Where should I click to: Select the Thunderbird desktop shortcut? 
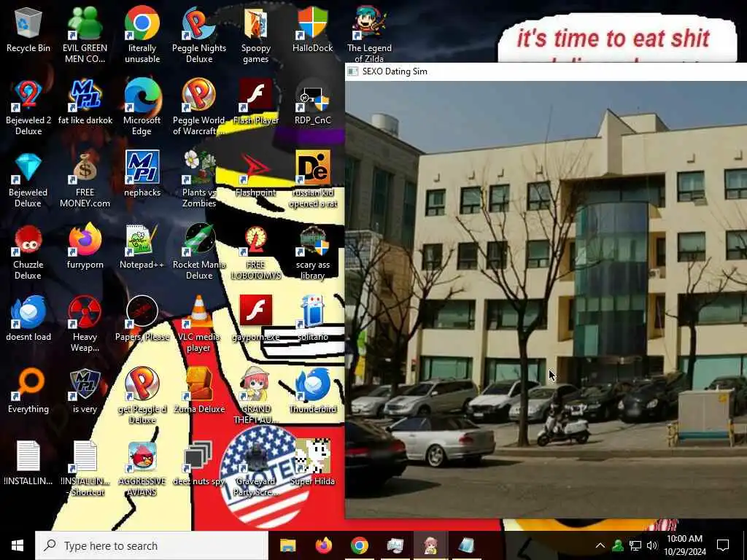312,392
